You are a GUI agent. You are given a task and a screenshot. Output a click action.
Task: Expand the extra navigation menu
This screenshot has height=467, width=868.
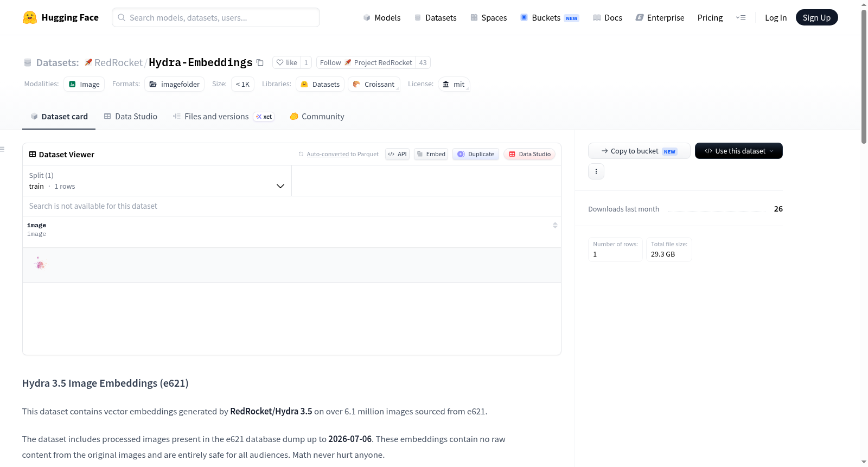(741, 17)
